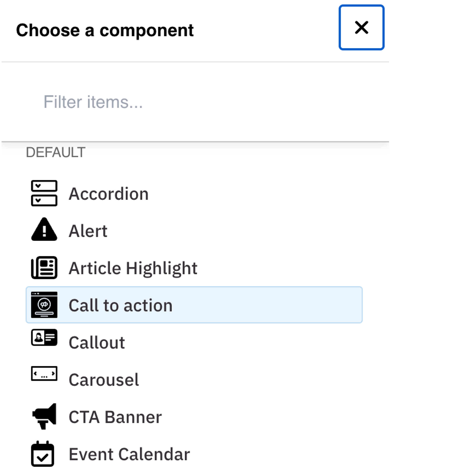Click the CTA Banner megaphone icon
The image size is (476, 476).
(44, 416)
